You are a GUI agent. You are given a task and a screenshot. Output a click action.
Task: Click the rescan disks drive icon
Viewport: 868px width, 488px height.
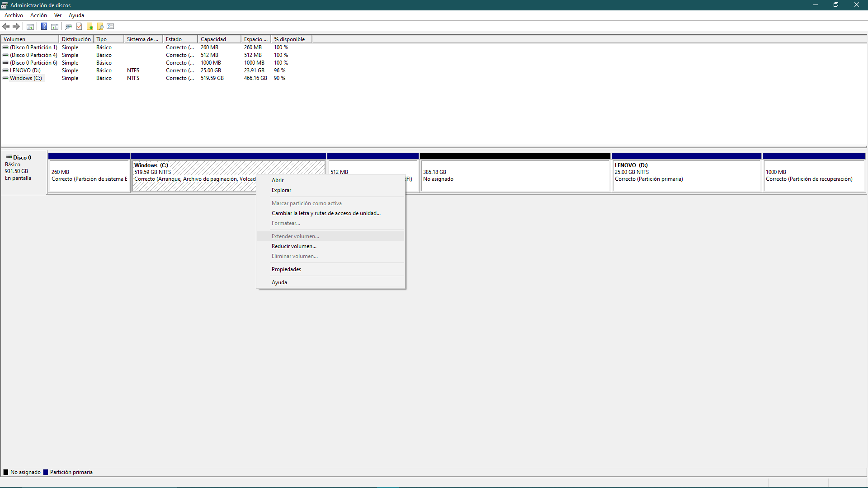pyautogui.click(x=69, y=27)
